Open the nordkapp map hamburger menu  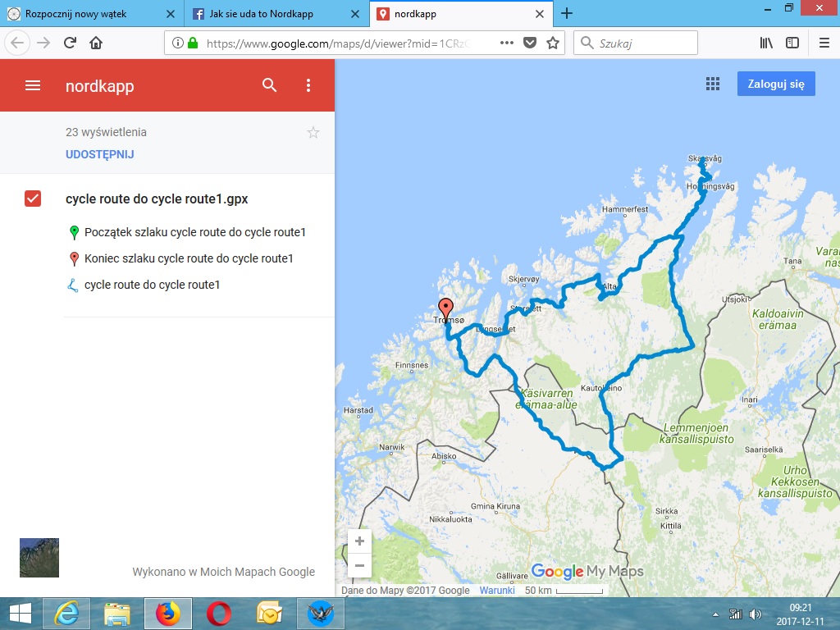click(x=33, y=85)
